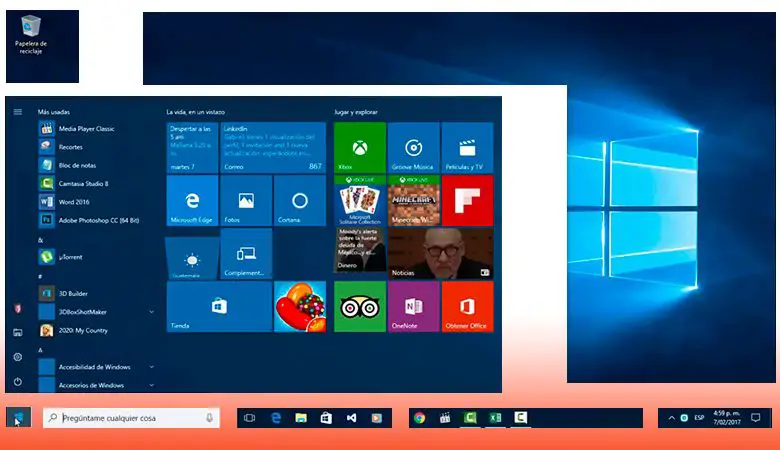Click the power button in Start menu
The height and width of the screenshot is (450, 780).
18,382
